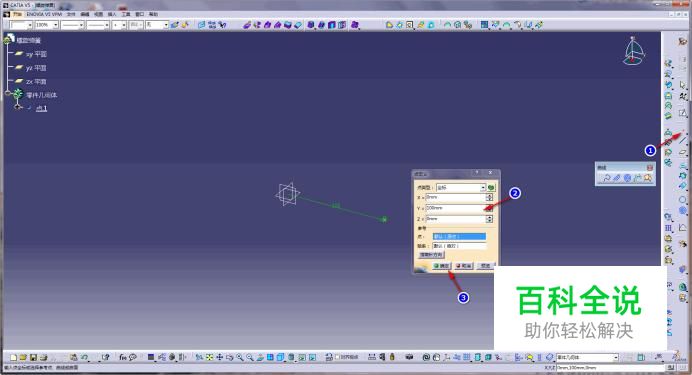
Task: Open the 开始 (Start) menu
Action: point(17,14)
